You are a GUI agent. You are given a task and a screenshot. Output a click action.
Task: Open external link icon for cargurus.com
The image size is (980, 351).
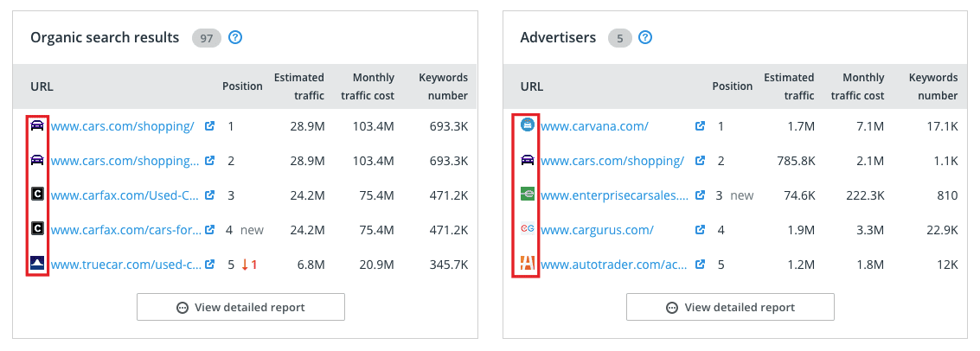click(x=700, y=229)
